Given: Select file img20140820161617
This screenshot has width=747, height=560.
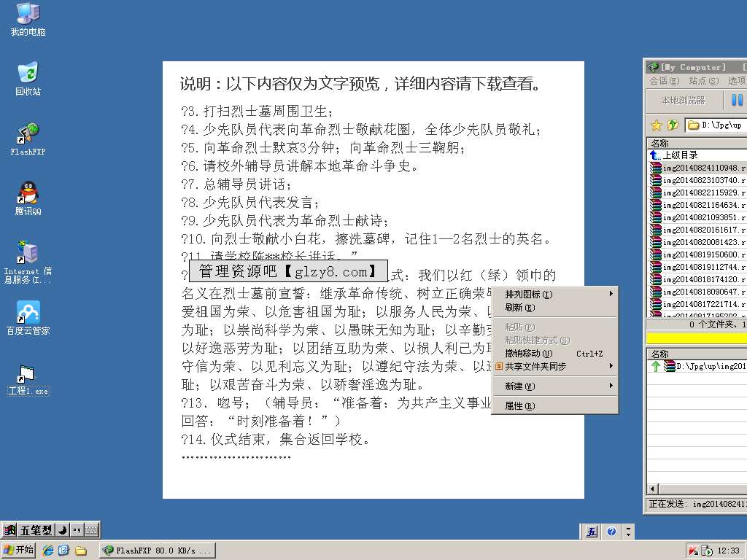Looking at the screenshot, I should (x=698, y=230).
